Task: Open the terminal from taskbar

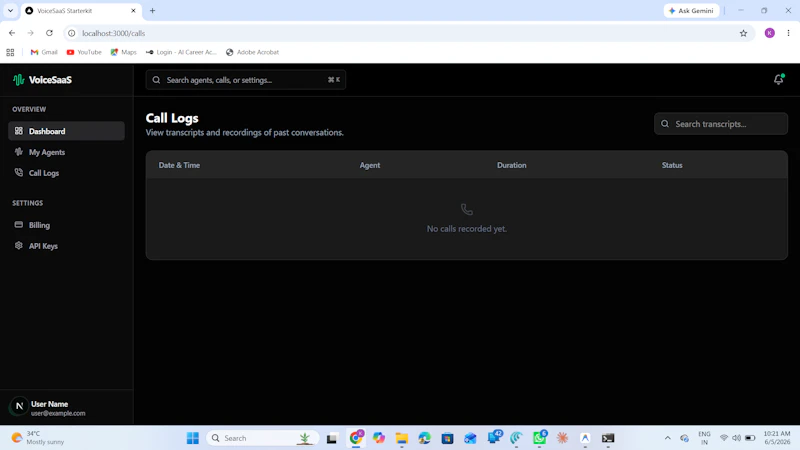Action: pos(608,438)
